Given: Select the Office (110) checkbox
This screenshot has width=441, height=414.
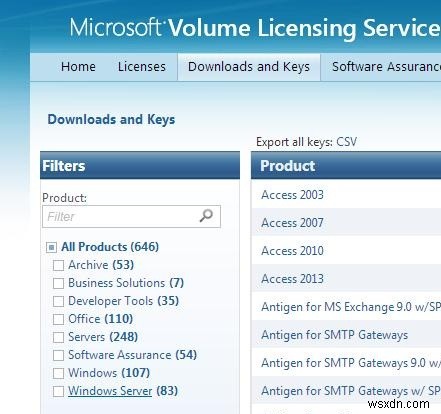Looking at the screenshot, I should (x=58, y=319).
